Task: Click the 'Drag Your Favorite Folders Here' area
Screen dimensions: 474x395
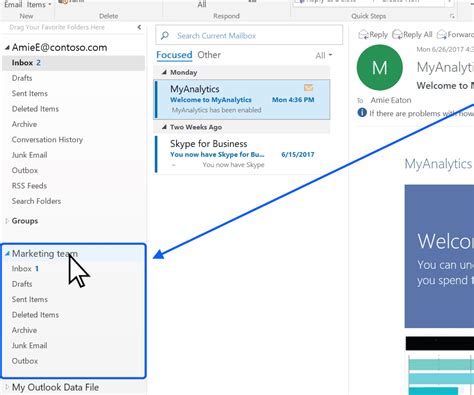Action: click(x=57, y=27)
